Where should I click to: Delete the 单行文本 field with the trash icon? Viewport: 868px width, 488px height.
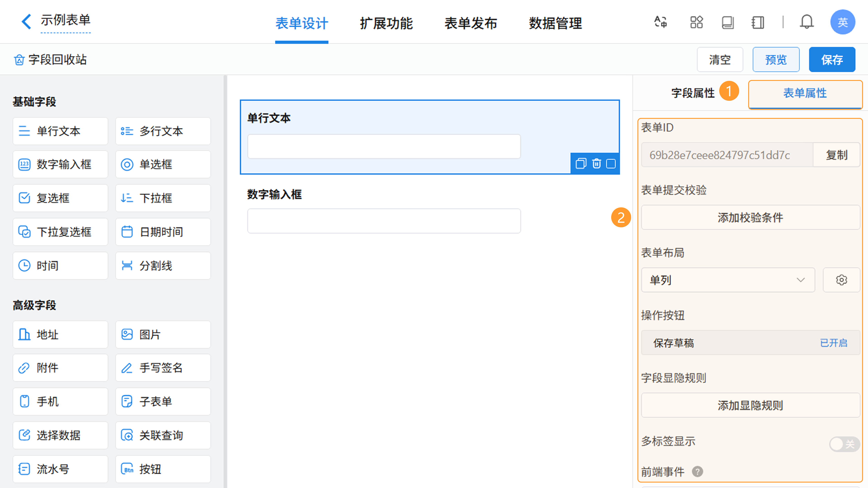point(597,164)
